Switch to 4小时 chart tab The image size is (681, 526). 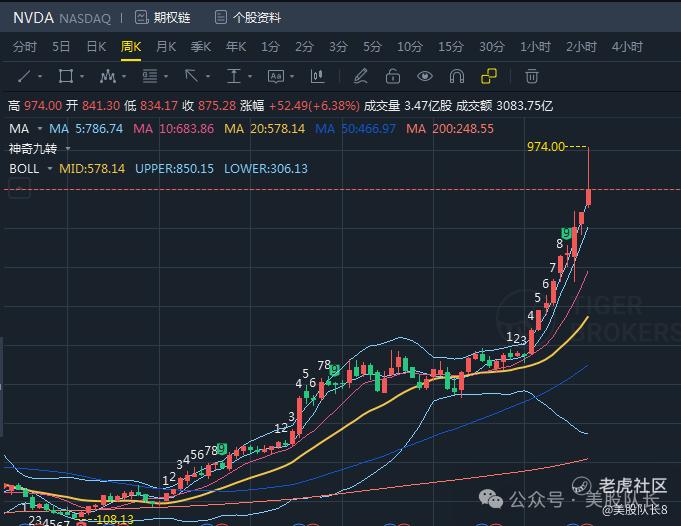627,46
